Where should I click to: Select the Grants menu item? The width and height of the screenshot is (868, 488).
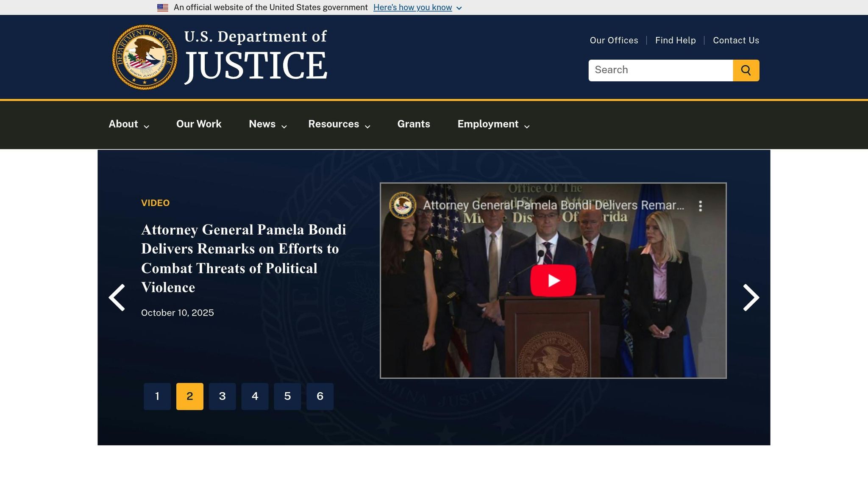coord(414,125)
